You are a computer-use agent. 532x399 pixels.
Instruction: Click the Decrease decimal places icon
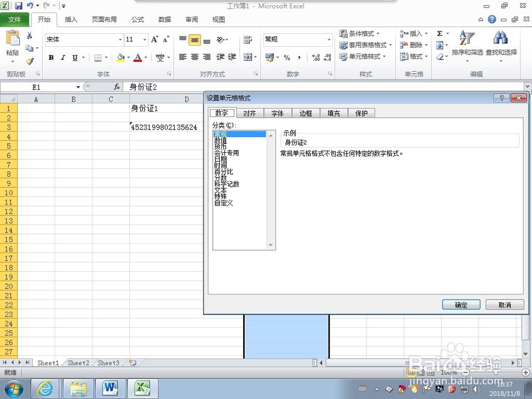click(x=327, y=57)
